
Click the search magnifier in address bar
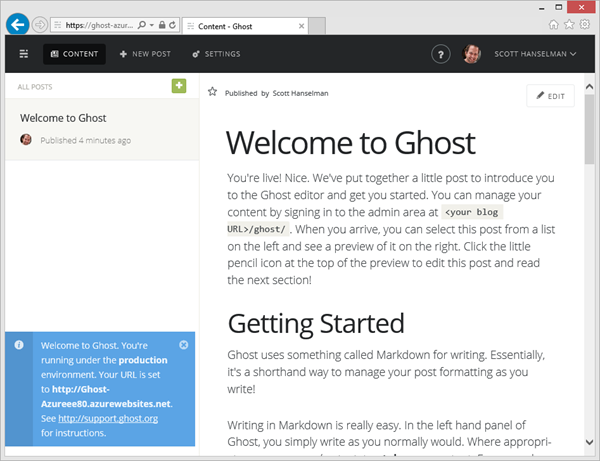click(x=141, y=25)
